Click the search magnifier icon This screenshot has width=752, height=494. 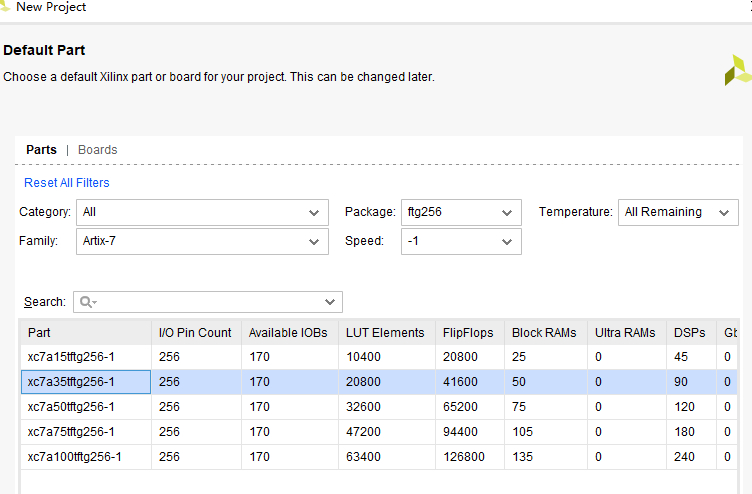(86, 302)
